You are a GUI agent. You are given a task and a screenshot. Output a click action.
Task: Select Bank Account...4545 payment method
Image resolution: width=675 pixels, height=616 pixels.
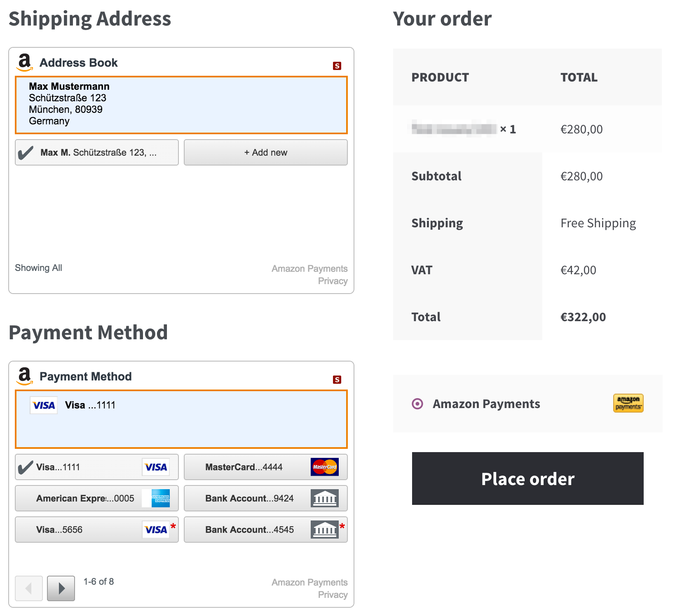265,530
